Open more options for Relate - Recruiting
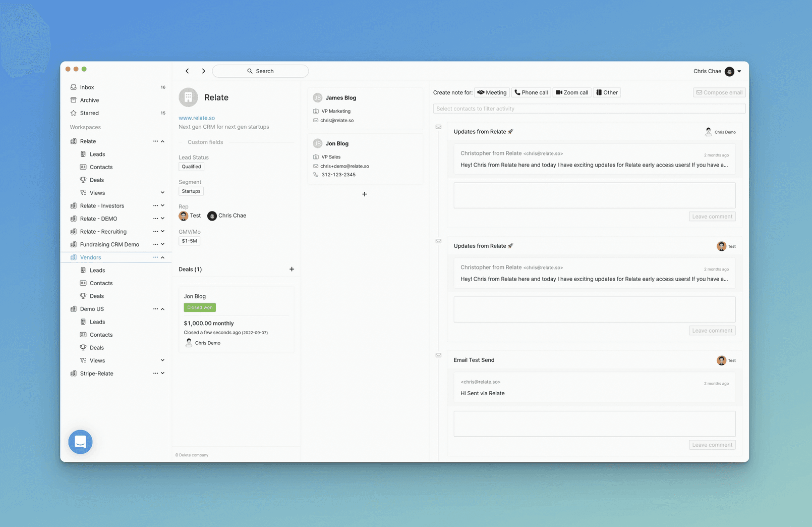This screenshot has height=527, width=812. coord(155,231)
